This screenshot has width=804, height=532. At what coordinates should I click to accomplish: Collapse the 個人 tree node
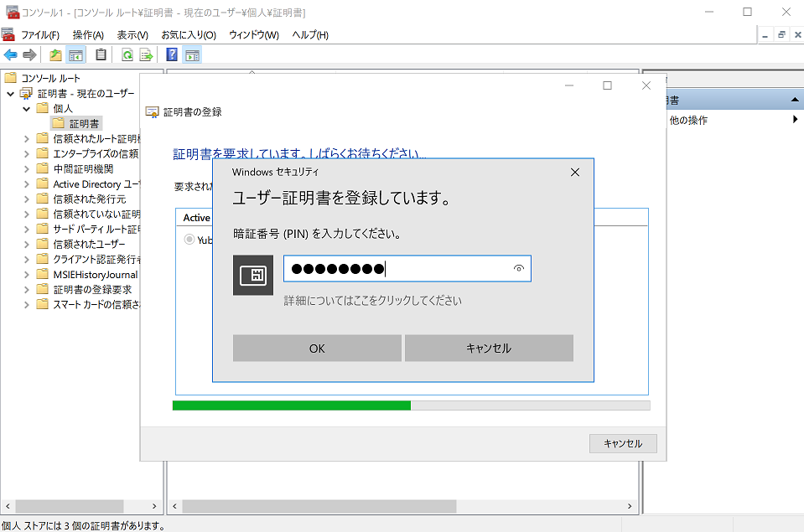coord(26,109)
